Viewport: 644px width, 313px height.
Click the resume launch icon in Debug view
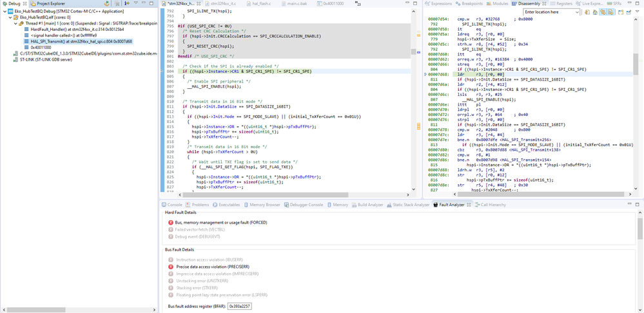pos(106,3)
